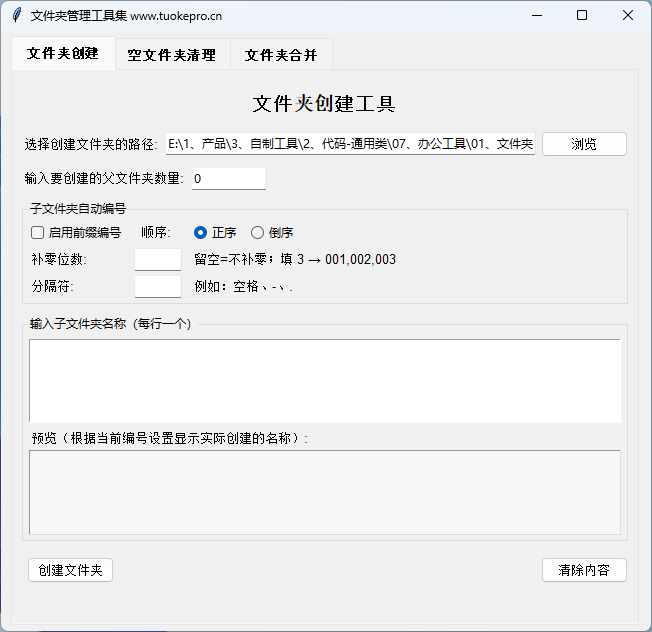Image resolution: width=652 pixels, height=632 pixels.
Task: Go to the 文件夹合并 tab
Action: coord(281,55)
